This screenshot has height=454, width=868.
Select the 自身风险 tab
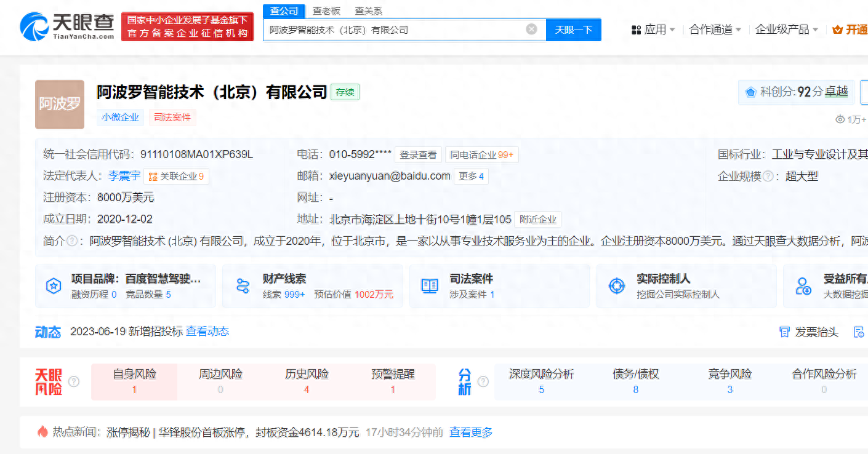(134, 382)
